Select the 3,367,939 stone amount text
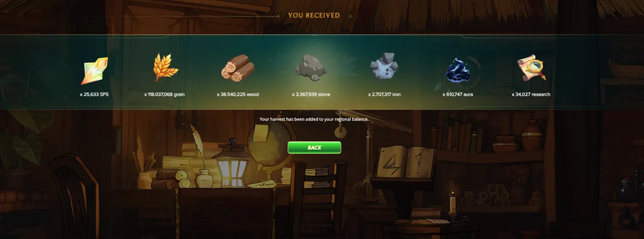This screenshot has height=239, width=644. [x=311, y=94]
